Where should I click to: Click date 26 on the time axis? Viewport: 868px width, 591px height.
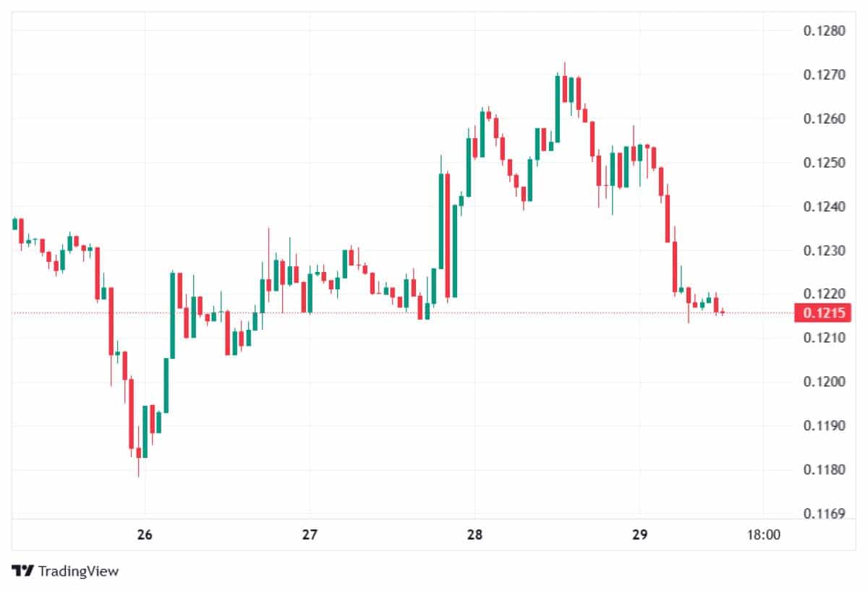pos(145,535)
